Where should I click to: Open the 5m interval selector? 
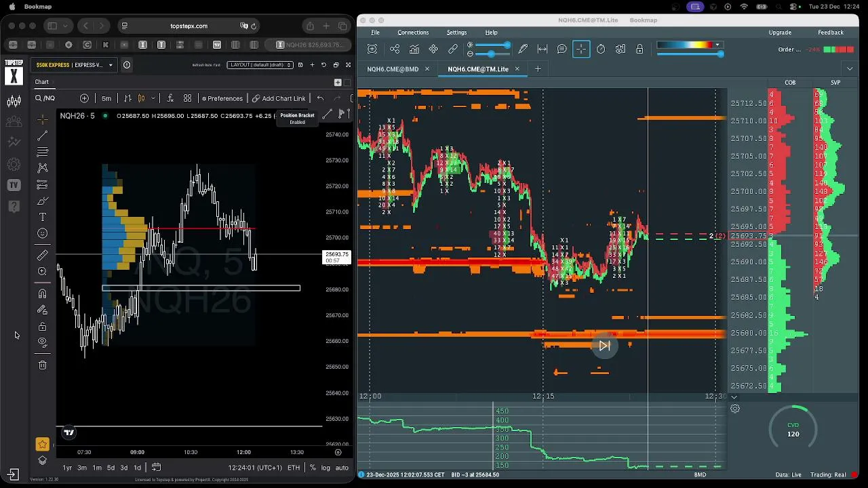[106, 98]
